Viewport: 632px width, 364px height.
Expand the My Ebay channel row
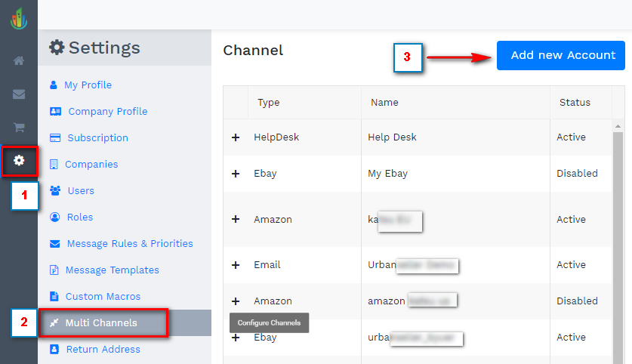[x=236, y=174]
